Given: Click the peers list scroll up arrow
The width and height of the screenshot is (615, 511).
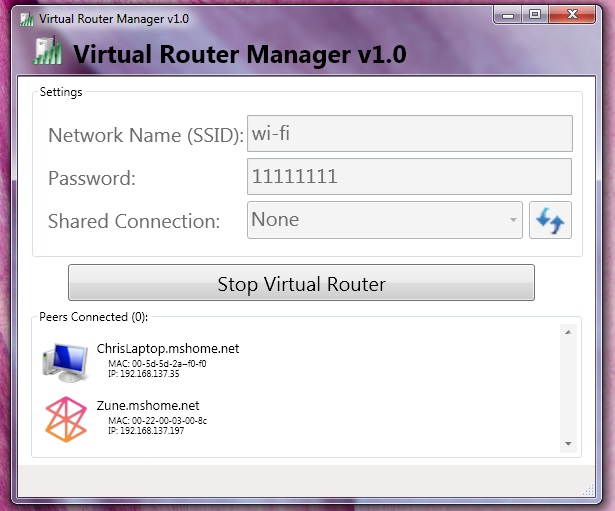Looking at the screenshot, I should (568, 332).
